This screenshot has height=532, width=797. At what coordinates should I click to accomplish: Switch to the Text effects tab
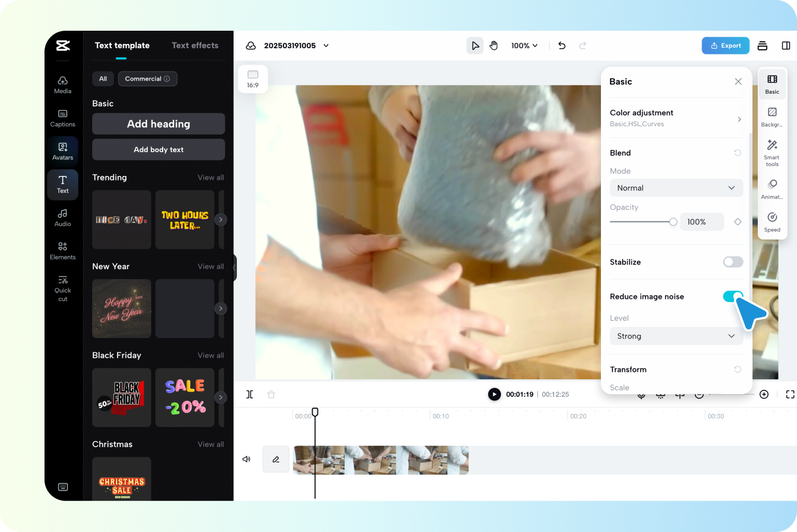[x=195, y=46]
